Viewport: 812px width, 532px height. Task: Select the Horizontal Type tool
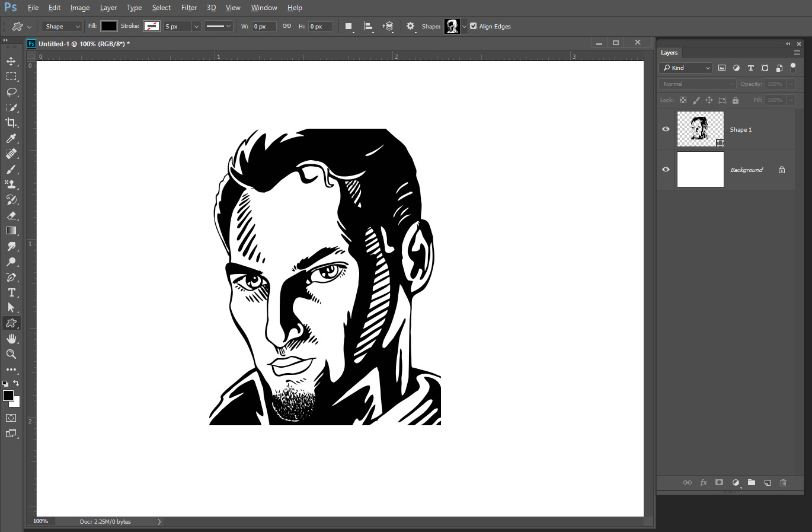click(11, 292)
